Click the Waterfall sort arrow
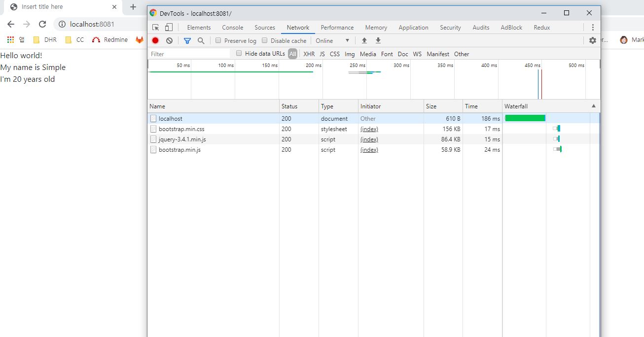 594,106
